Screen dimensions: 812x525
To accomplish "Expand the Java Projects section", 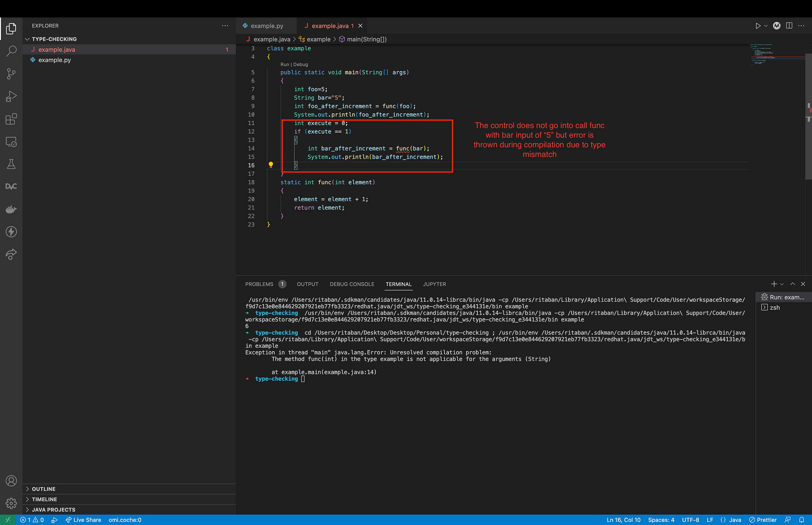I will tap(129, 510).
